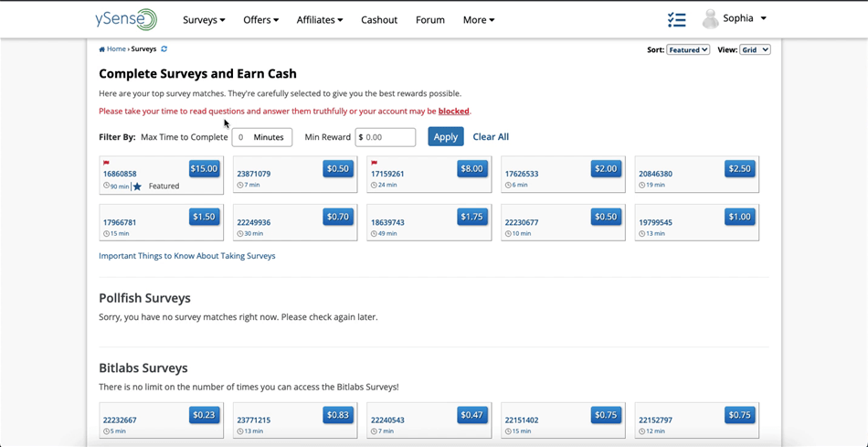Open Surveys menu dropdown
Viewport: 868px width, 447px height.
point(204,20)
